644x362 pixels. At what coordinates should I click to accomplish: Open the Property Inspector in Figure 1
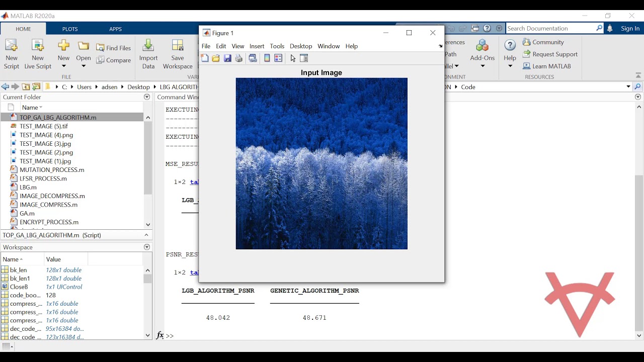click(304, 58)
